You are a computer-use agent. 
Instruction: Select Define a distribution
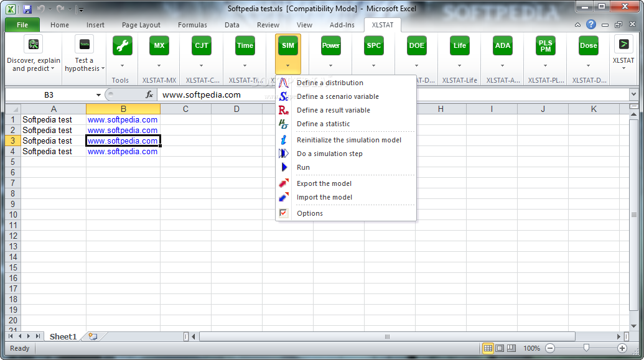tap(346, 83)
